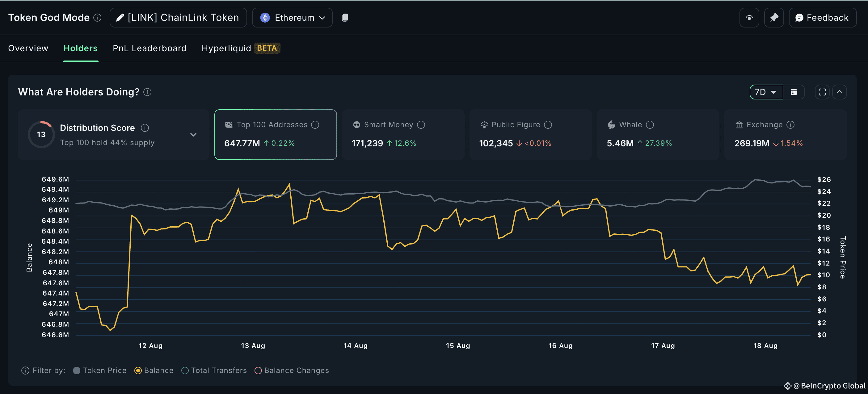Select the Smart Money card

pos(403,134)
